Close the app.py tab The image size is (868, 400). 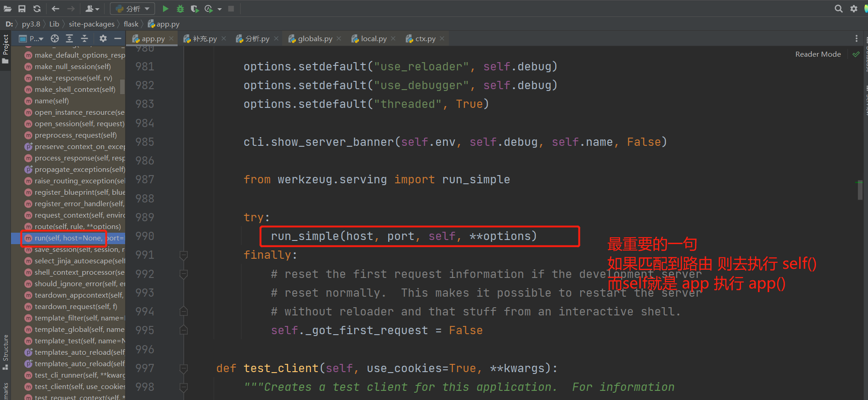[171, 39]
